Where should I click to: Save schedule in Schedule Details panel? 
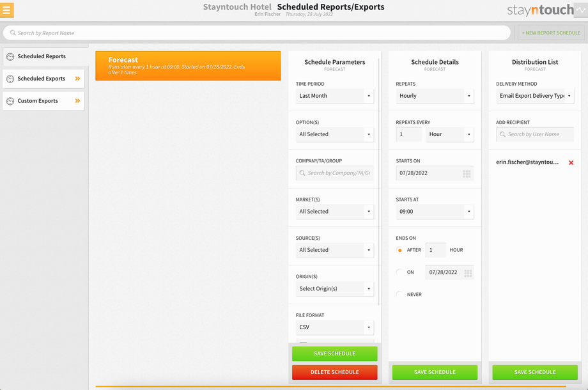[435, 372]
